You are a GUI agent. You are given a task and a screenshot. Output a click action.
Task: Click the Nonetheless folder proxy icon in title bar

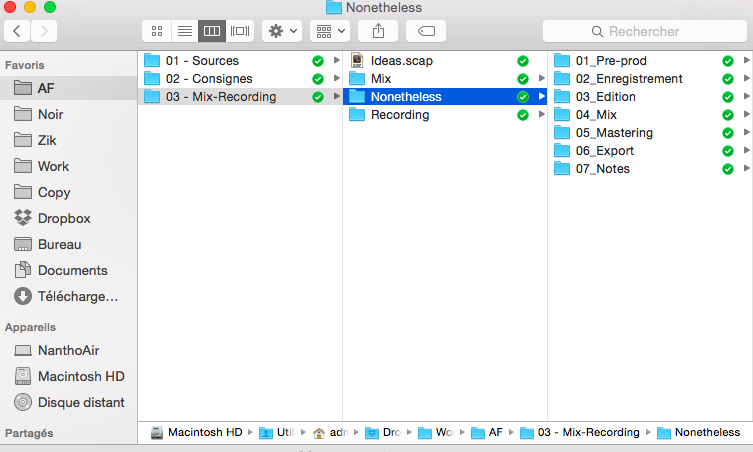(x=334, y=7)
